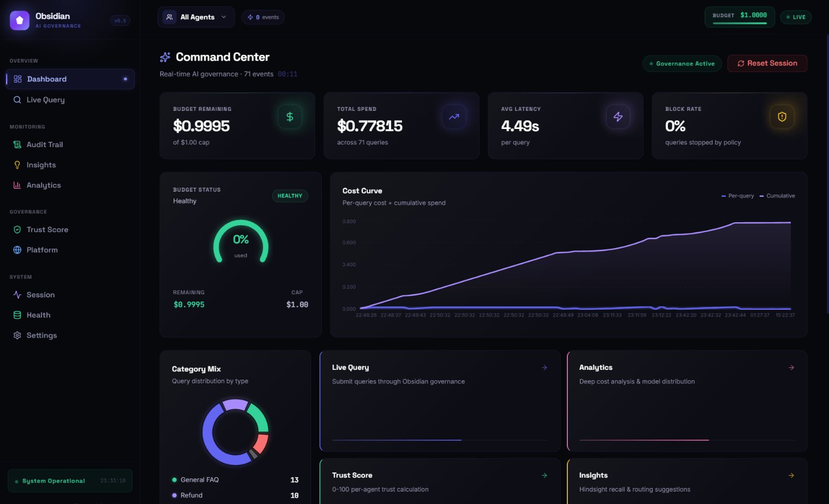Image resolution: width=829 pixels, height=504 pixels.
Task: Click the shield icon on Block Rate card
Action: [x=782, y=117]
